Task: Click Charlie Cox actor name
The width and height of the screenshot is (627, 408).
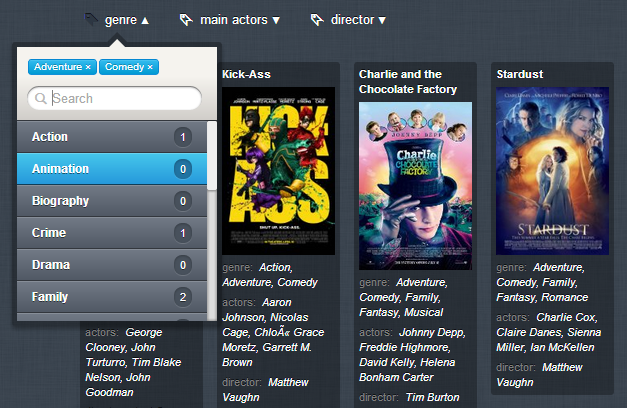Action: [x=566, y=317]
